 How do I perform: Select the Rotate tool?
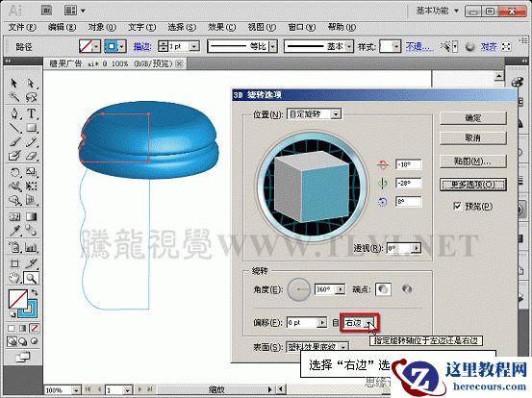tap(14, 172)
